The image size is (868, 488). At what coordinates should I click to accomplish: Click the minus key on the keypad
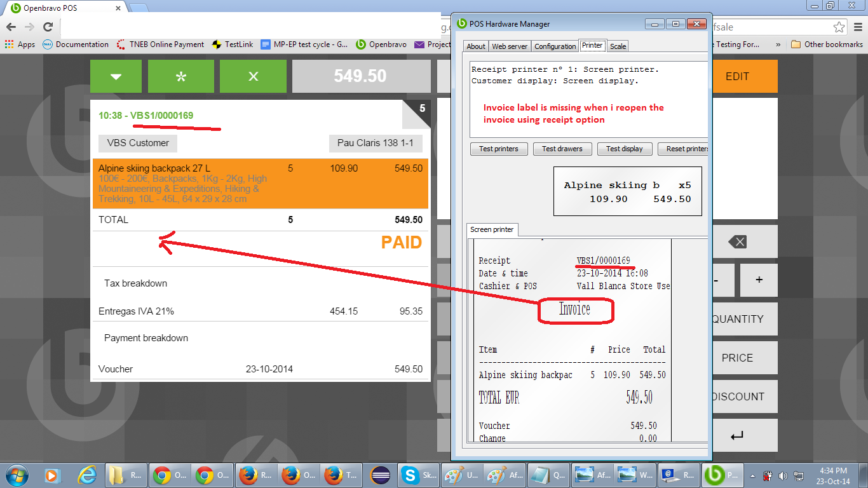click(722, 280)
